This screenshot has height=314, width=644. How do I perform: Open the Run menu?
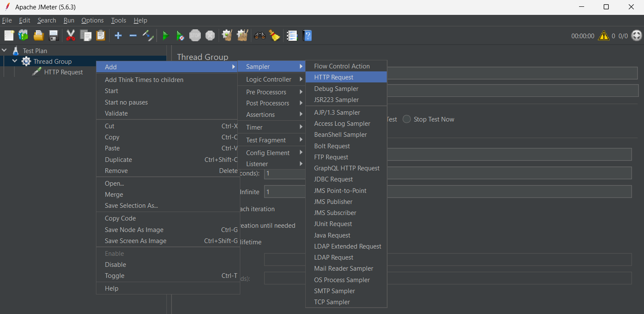(69, 20)
